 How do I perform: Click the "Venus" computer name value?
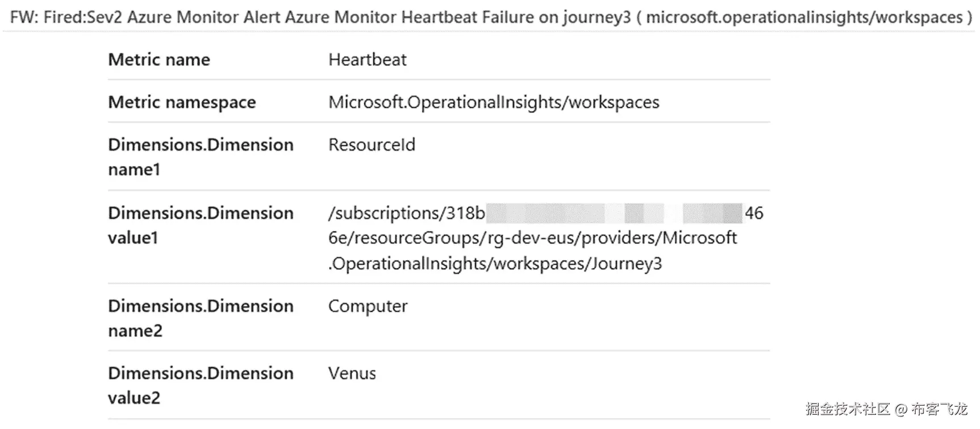point(352,373)
